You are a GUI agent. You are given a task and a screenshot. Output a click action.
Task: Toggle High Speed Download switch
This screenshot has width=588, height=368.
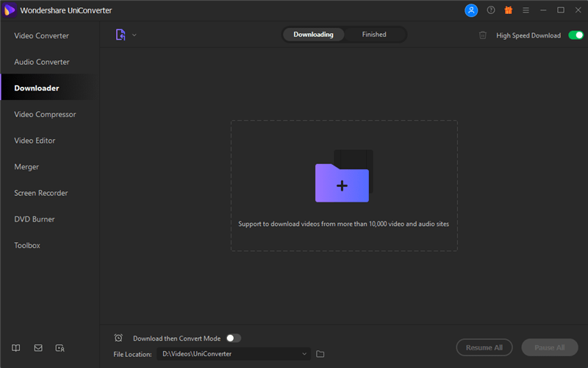pyautogui.click(x=576, y=35)
